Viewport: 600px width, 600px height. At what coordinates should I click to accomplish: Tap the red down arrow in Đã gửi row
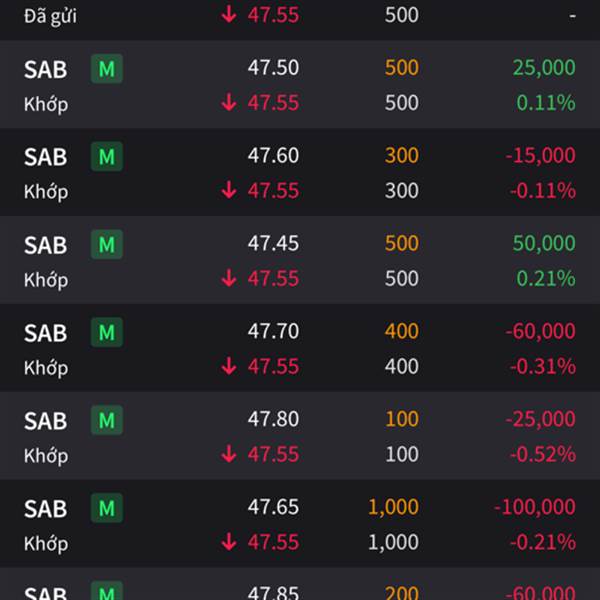pyautogui.click(x=229, y=15)
